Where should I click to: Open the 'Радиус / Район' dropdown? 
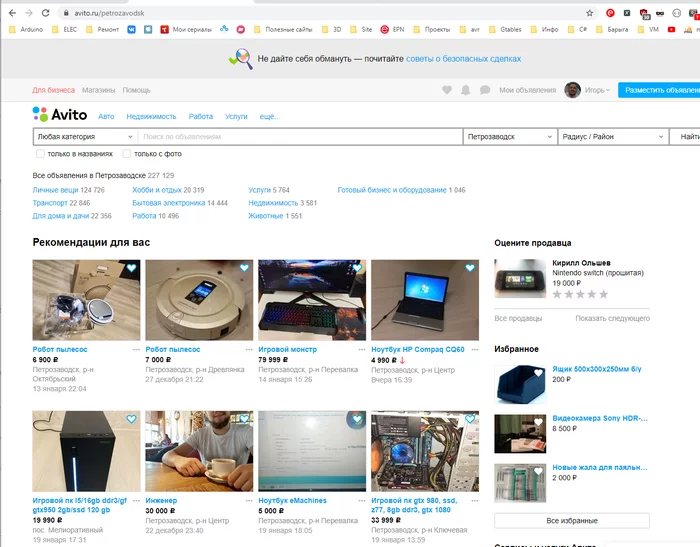point(613,137)
